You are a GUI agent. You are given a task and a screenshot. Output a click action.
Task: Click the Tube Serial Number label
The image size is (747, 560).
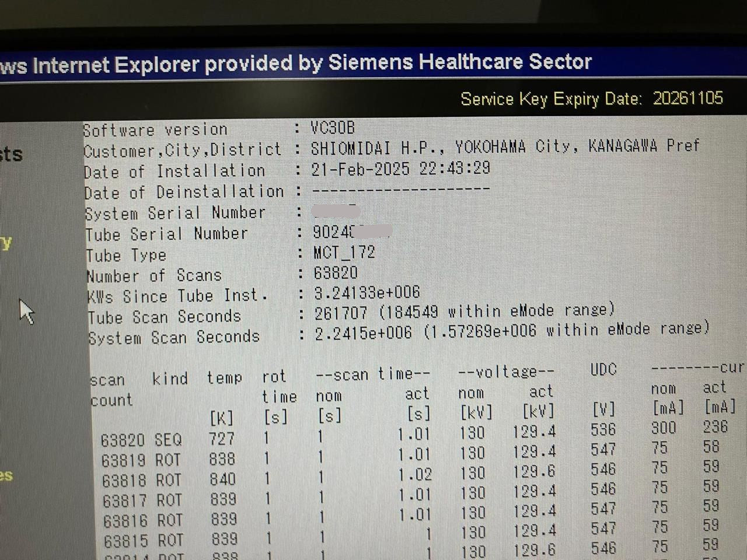[x=167, y=235]
